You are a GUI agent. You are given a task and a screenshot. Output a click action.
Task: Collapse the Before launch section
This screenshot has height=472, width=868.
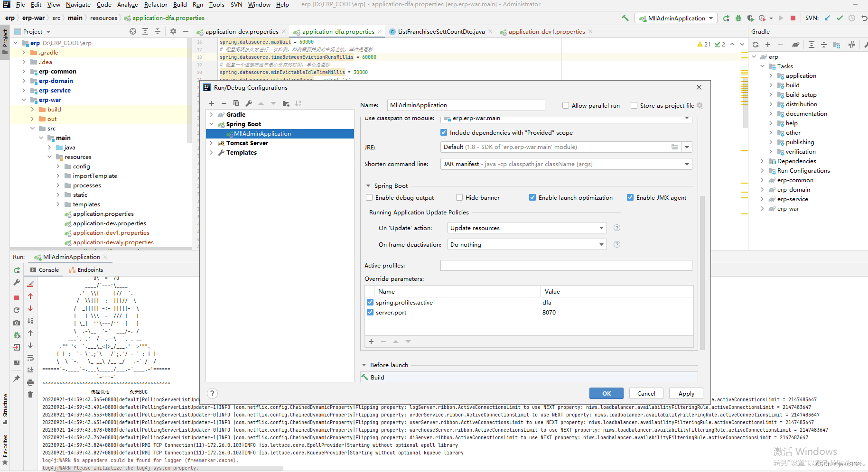[x=364, y=365]
